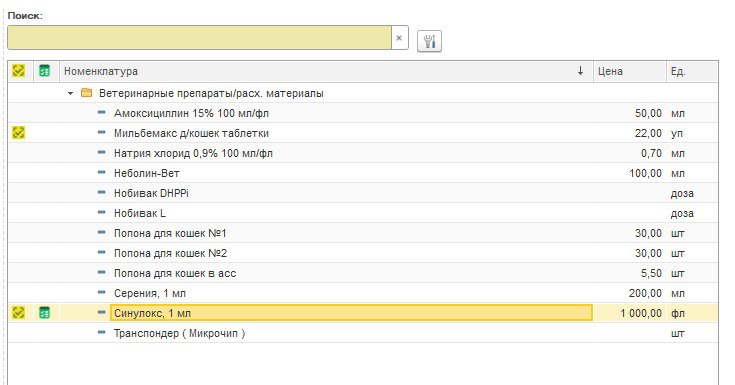Click price 1 000,00 of Синулокс
The image size is (735, 385).
pos(641,313)
